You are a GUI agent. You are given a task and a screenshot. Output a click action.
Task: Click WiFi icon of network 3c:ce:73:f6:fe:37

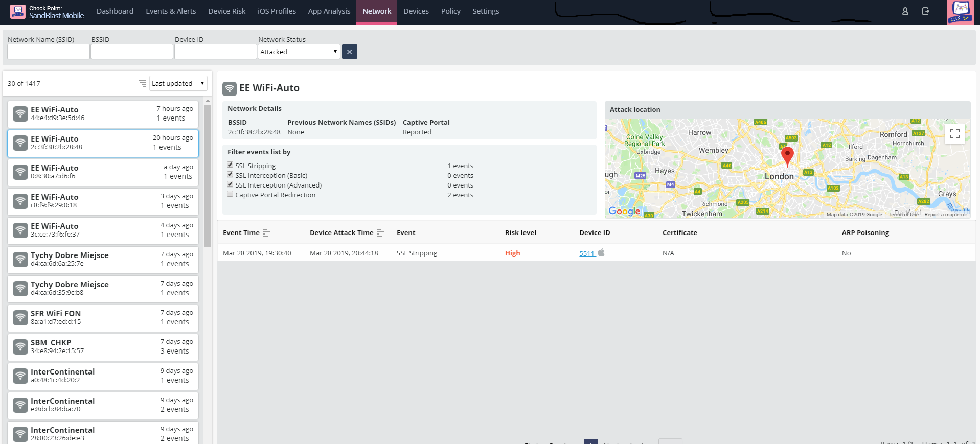coord(20,230)
